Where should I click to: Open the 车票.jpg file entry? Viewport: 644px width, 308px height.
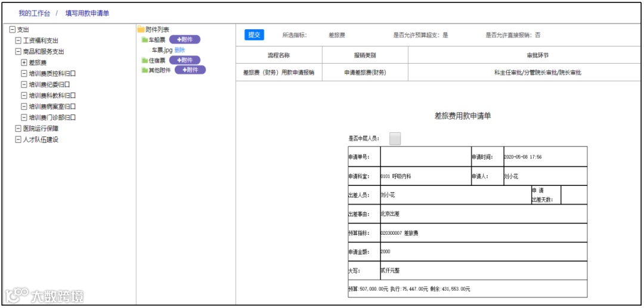click(162, 50)
